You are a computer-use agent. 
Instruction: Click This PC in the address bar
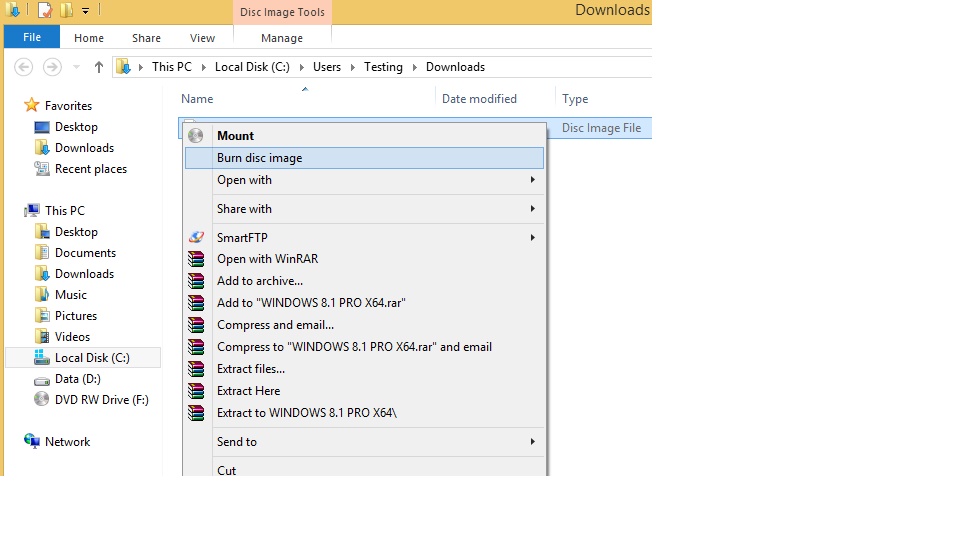[x=171, y=67]
